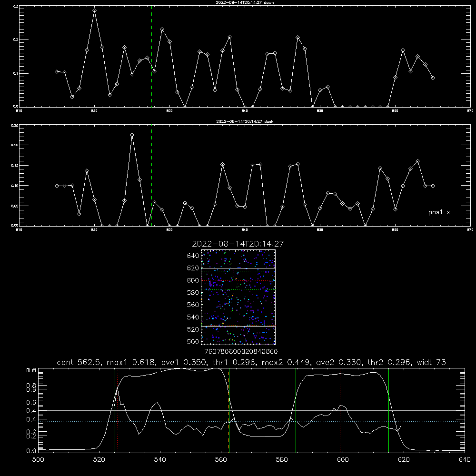Click the timestamp title above the scatter image
476x476 pixels.
click(238, 243)
